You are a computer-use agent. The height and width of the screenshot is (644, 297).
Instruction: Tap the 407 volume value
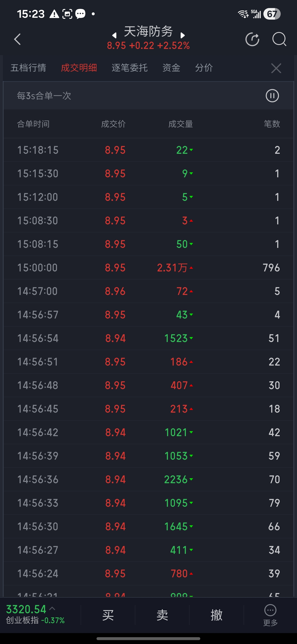point(179,386)
